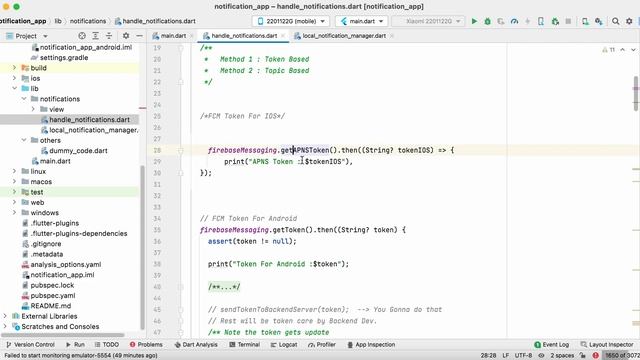
Task: Click red error indicator in status bar
Action: pyautogui.click(x=596, y=355)
